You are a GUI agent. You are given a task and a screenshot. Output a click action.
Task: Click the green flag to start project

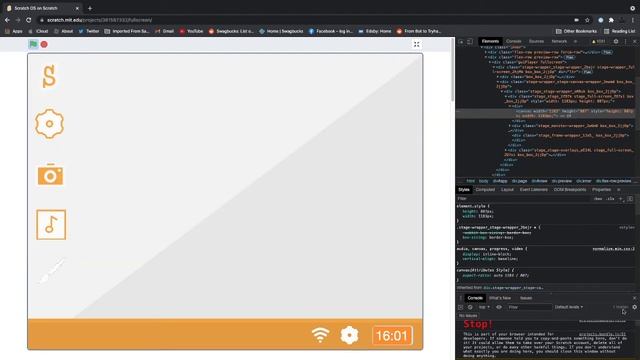tap(33, 44)
